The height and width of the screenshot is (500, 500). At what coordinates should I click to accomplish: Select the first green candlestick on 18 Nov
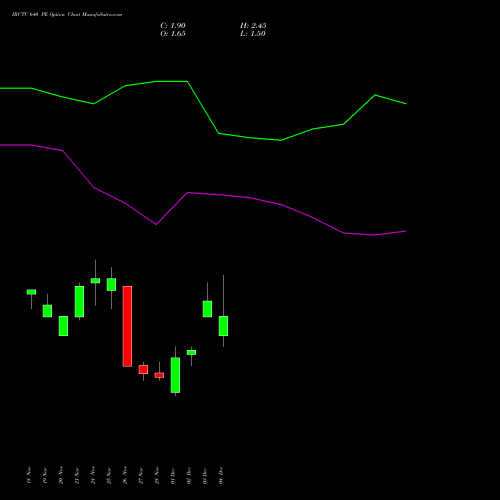(x=31, y=292)
